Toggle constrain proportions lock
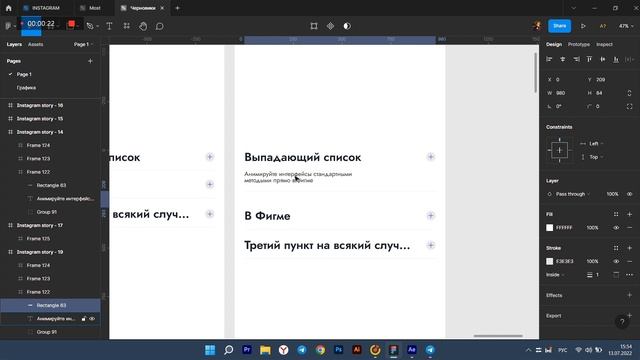Image resolution: width=640 pixels, height=360 pixels. point(629,93)
